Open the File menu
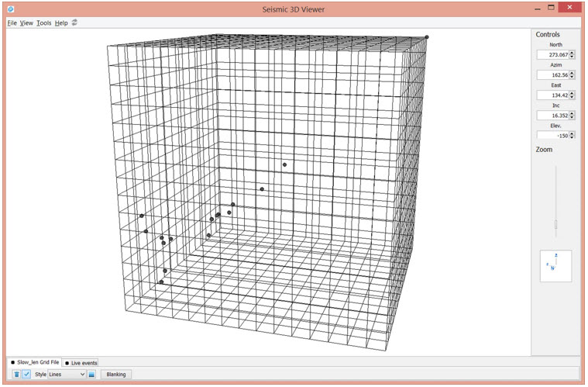 [x=12, y=23]
